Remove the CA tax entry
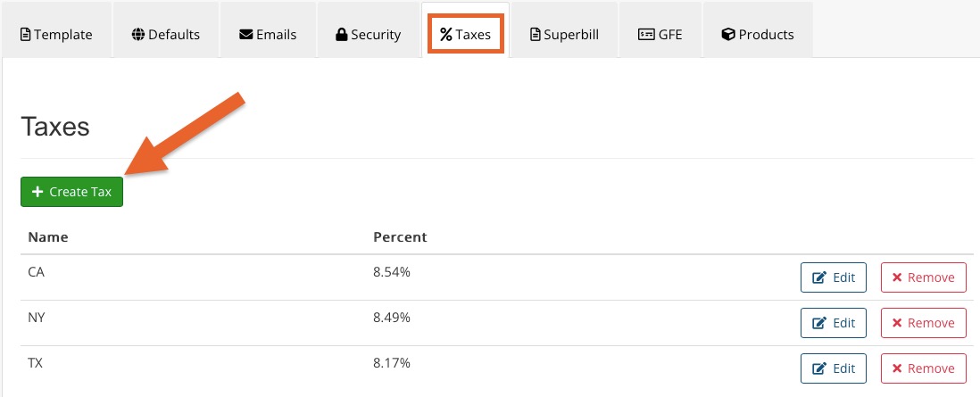Image resolution: width=980 pixels, height=397 pixels. [923, 277]
